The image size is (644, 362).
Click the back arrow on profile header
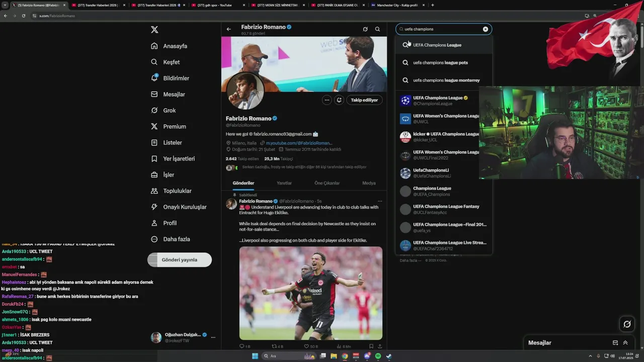click(229, 29)
